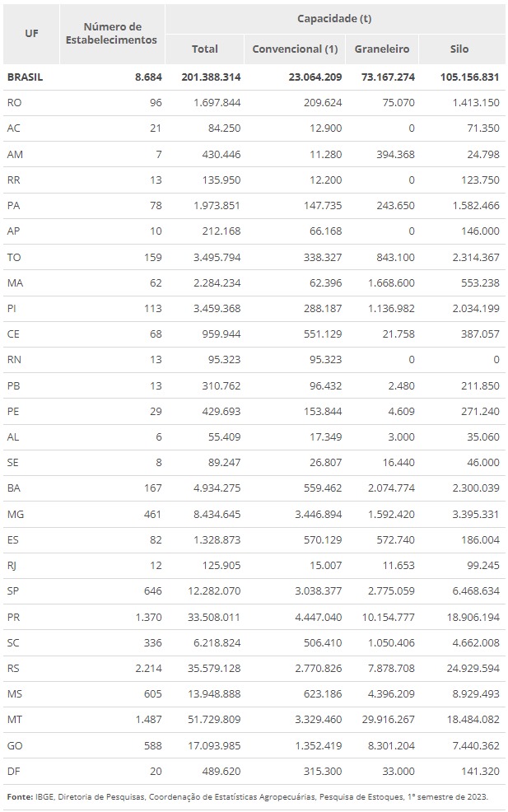Image resolution: width=508 pixels, height=812 pixels.
Task: Select the BRASIL row label
Action: click(x=25, y=77)
